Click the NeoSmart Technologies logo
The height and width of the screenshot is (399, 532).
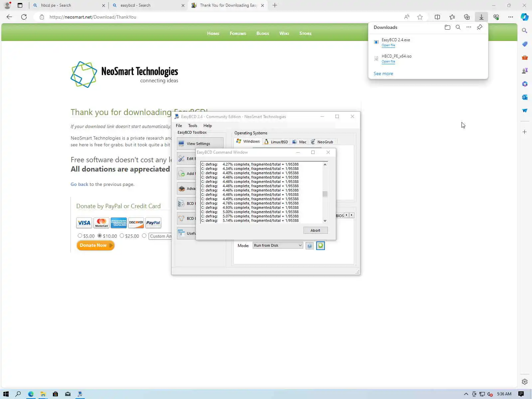[124, 74]
